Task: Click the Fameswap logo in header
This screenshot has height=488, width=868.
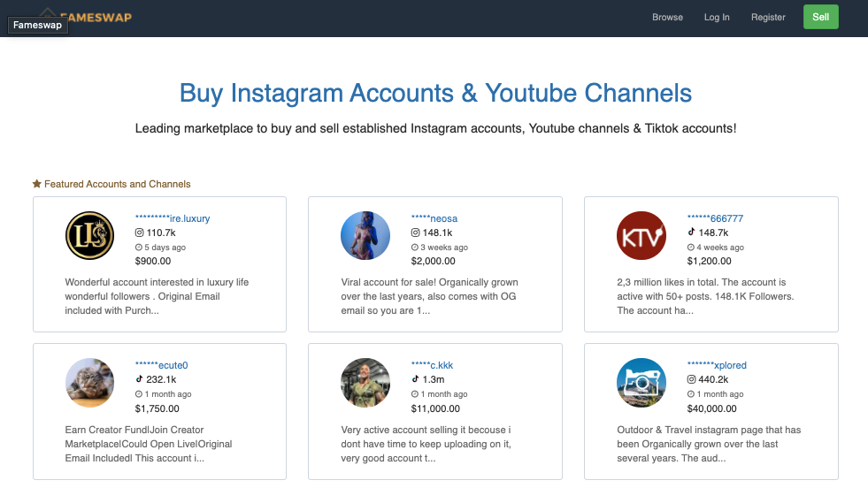Action: click(88, 17)
